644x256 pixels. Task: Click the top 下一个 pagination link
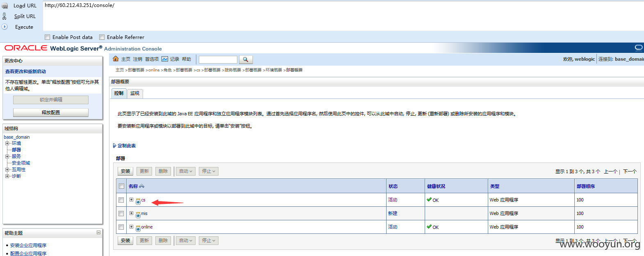coord(630,171)
